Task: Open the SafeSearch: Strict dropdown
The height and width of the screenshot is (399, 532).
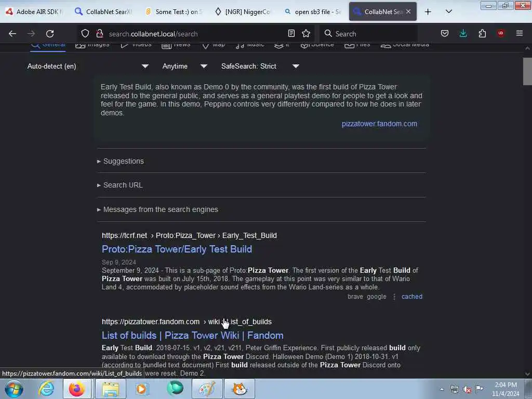Action: (260, 66)
